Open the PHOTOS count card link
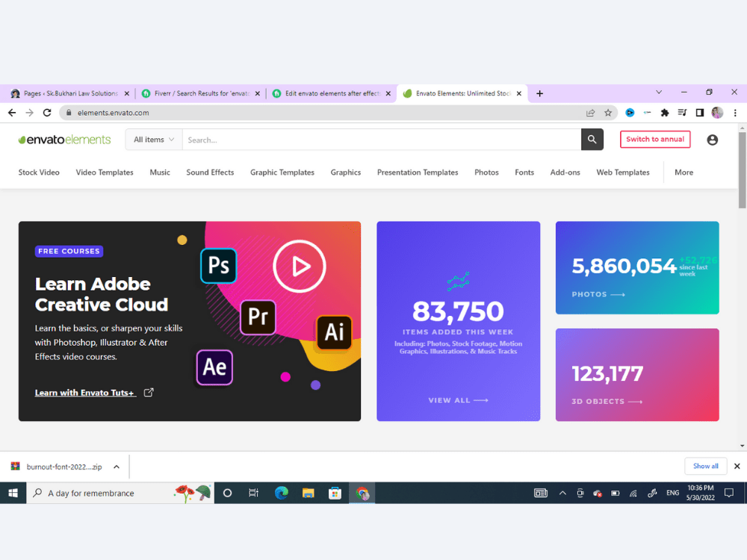 [x=598, y=294]
